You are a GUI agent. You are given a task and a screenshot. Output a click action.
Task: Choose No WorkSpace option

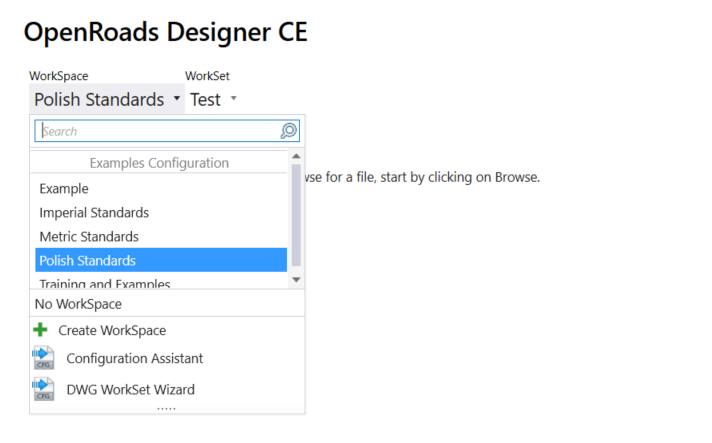coord(167,304)
